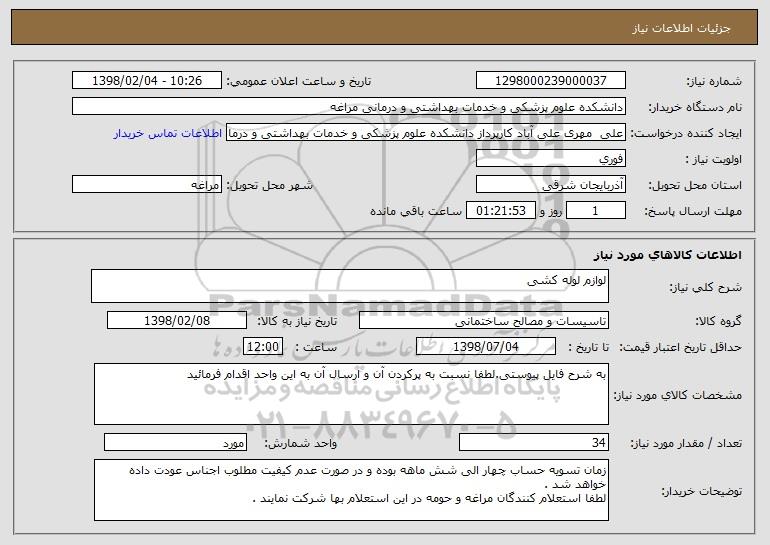Click the remaining days field showing 1
The image size is (770, 545).
[x=596, y=211]
